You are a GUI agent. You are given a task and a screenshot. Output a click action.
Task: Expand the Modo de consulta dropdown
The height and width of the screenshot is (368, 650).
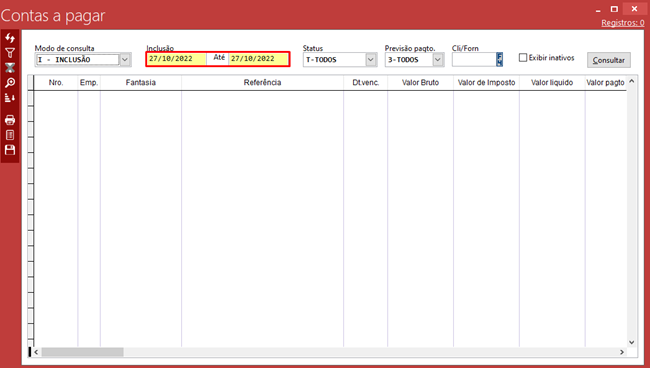point(125,60)
